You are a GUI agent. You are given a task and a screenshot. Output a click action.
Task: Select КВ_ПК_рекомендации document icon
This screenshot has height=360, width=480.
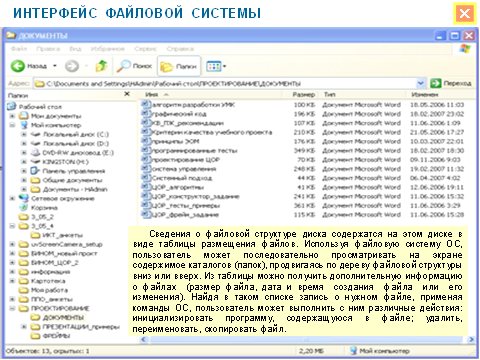tap(146, 123)
